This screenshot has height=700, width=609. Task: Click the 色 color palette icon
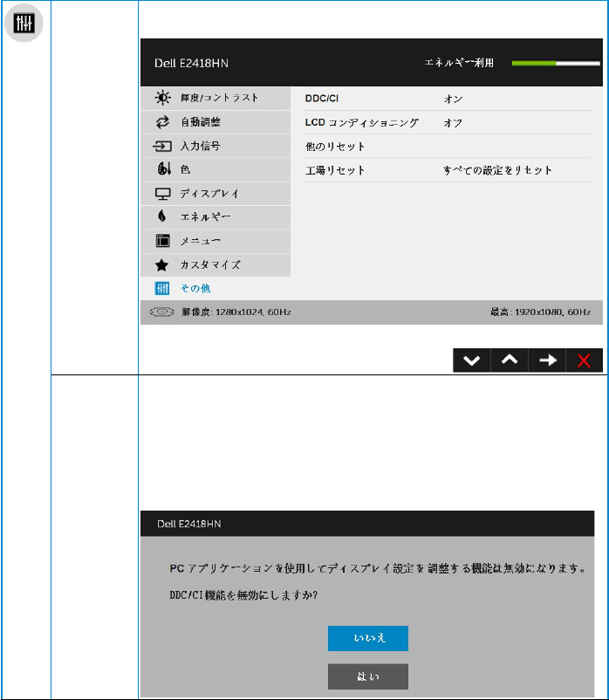[x=164, y=168]
